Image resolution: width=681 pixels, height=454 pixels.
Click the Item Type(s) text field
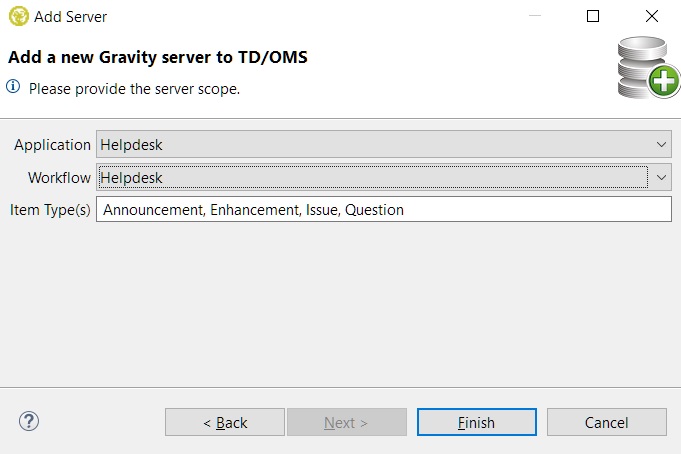pyautogui.click(x=384, y=210)
